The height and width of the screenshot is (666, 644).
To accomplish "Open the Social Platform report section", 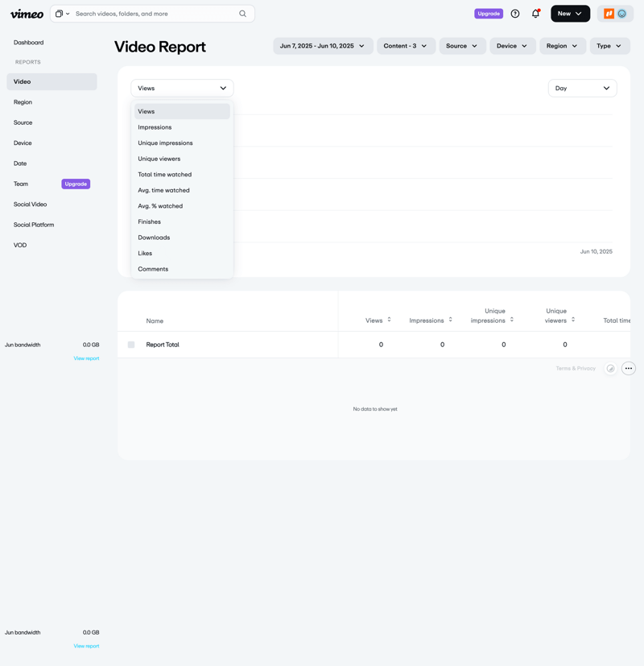I will (33, 224).
